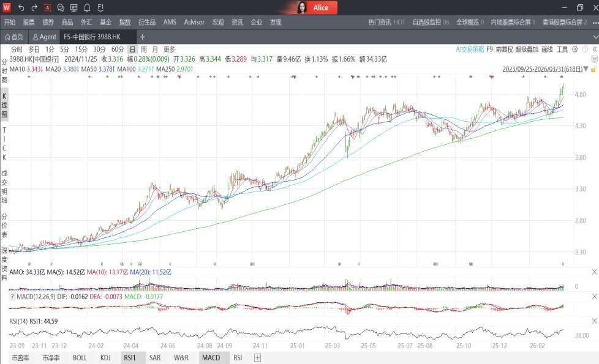Open the notification bell icon
The height and width of the screenshot is (364, 599).
[87, 8]
